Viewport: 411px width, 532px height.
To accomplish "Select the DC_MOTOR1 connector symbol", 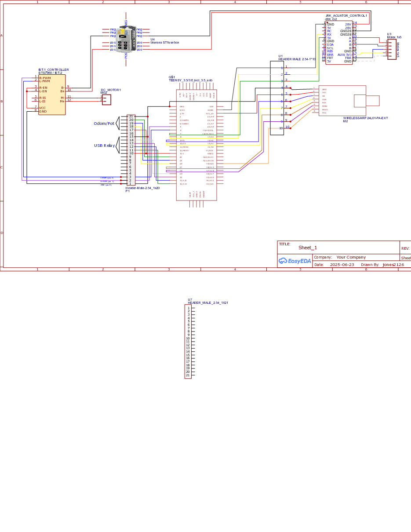I will [106, 100].
